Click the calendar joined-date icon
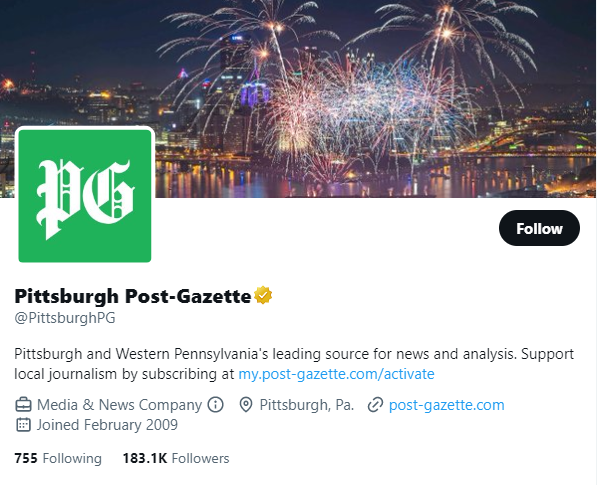 [23, 425]
